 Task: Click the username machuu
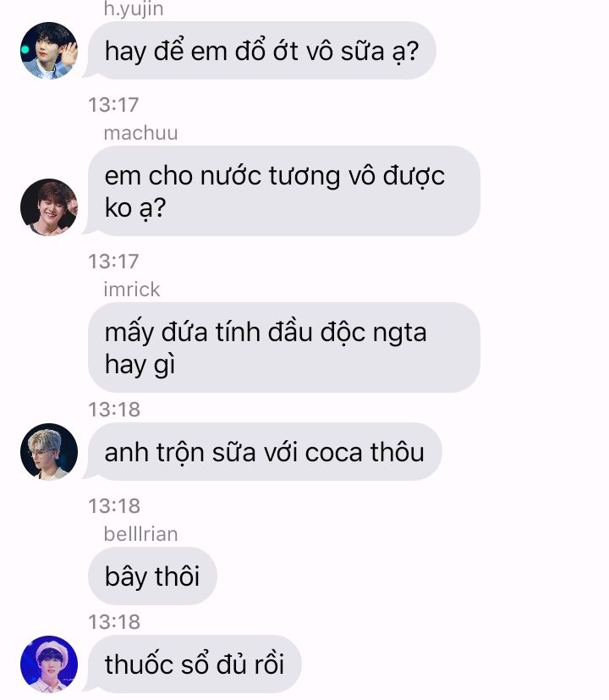click(x=140, y=133)
